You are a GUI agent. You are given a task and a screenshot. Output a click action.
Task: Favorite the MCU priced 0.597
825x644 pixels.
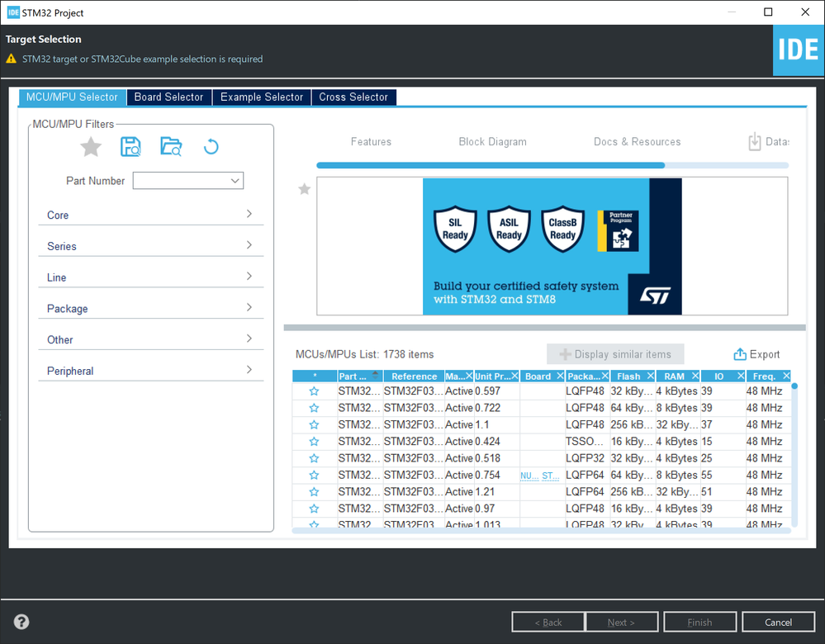point(314,391)
